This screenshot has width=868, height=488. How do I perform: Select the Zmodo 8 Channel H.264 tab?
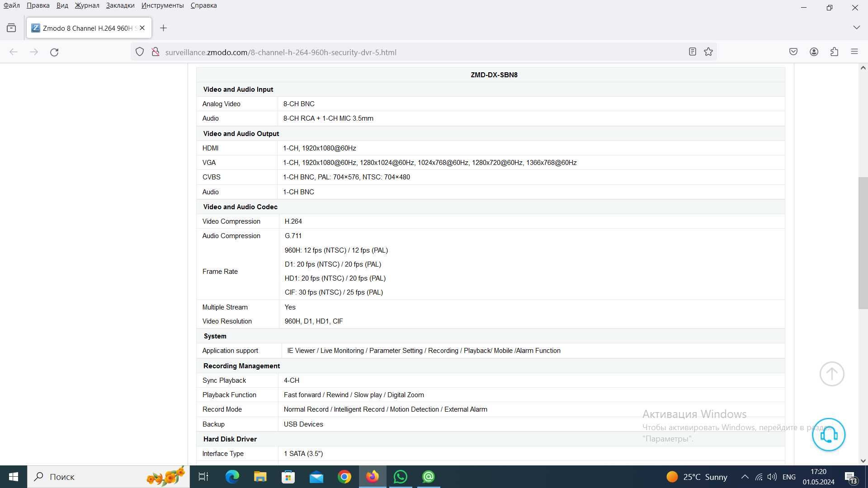pos(89,28)
